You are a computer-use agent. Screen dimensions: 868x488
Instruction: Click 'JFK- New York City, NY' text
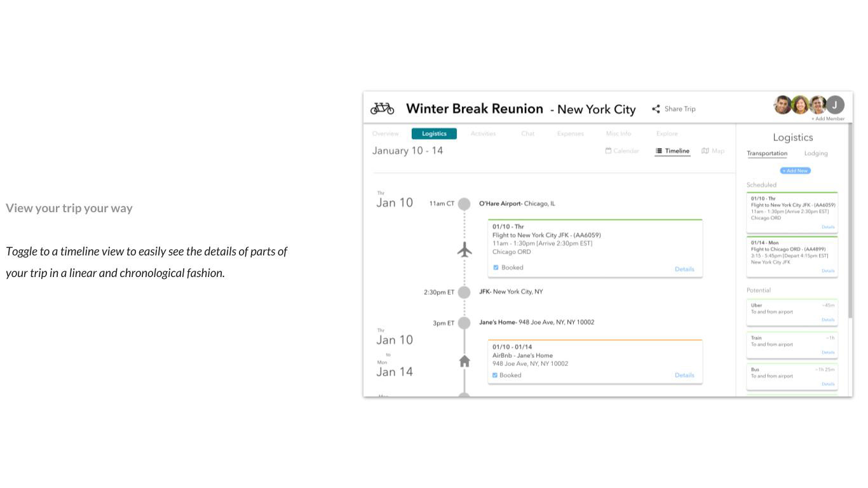[511, 292]
